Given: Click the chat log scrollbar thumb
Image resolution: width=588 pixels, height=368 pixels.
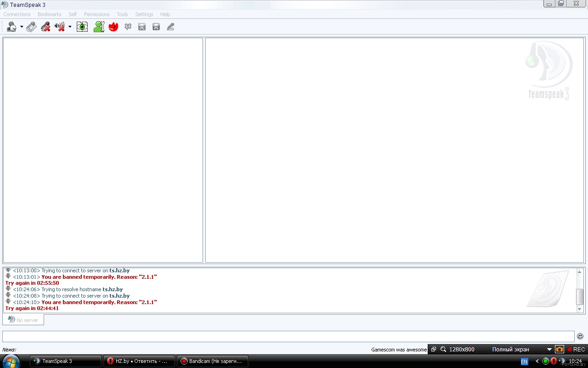Looking at the screenshot, I should tap(580, 297).
